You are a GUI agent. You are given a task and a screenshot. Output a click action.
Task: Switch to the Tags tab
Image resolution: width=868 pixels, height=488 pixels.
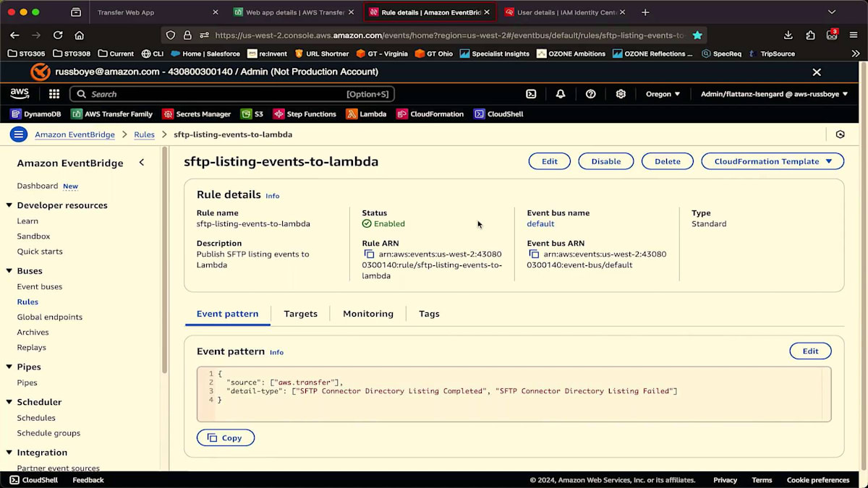pyautogui.click(x=429, y=314)
